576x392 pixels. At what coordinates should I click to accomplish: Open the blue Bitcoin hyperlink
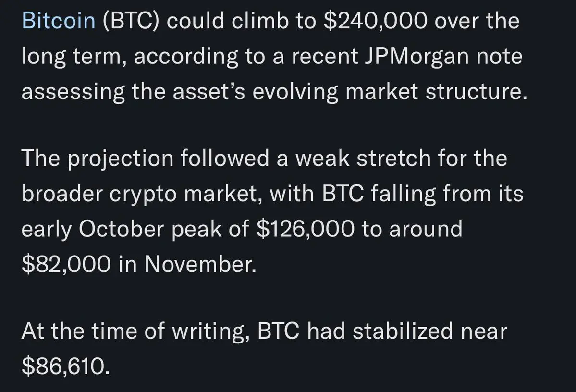tap(59, 22)
